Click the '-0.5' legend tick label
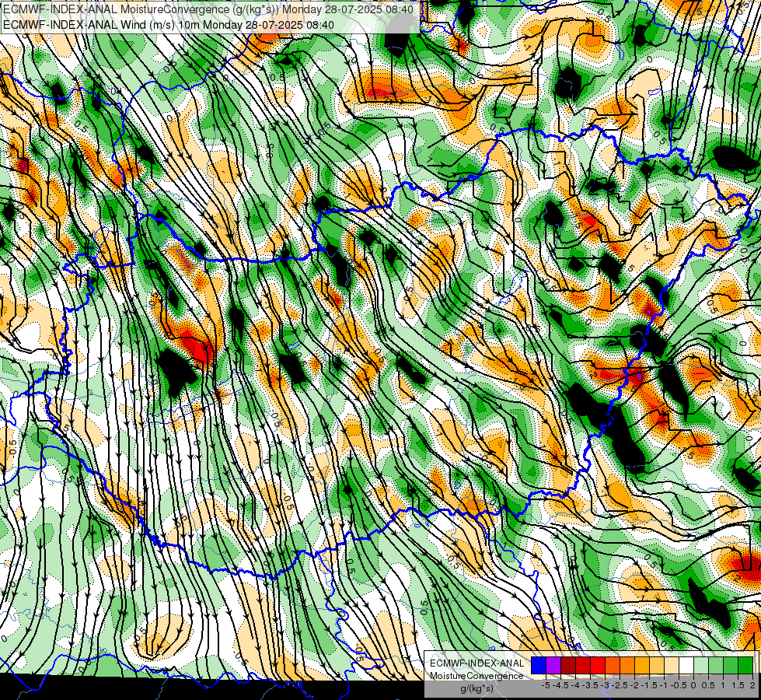 pos(679,685)
